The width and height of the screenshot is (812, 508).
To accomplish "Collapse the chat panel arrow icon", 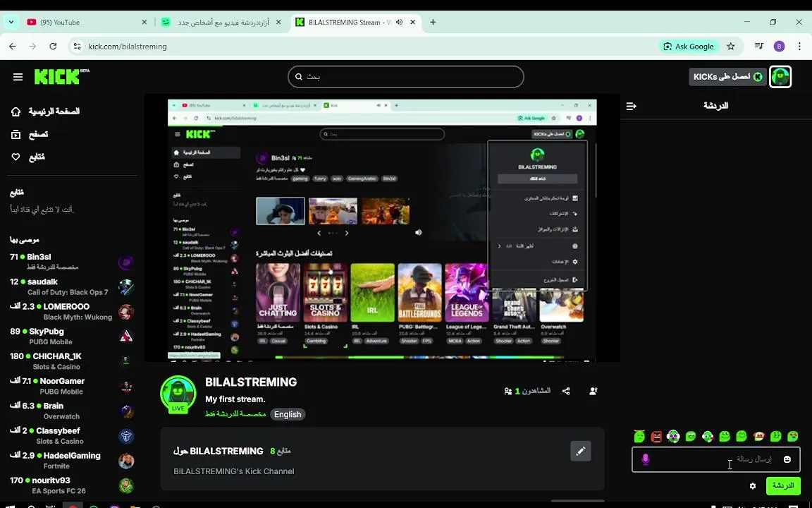I will pos(631,106).
